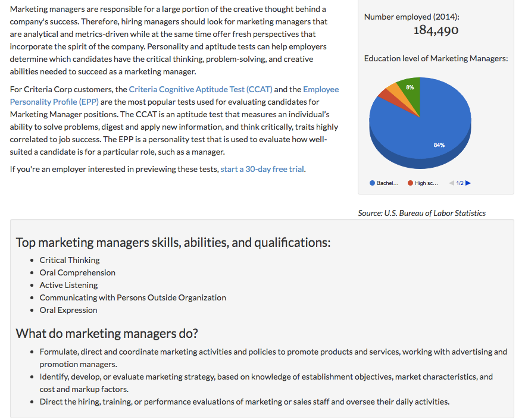Viewport: 525px width, 420px height.
Task: Select the green 8% pie slice
Action: click(x=411, y=91)
